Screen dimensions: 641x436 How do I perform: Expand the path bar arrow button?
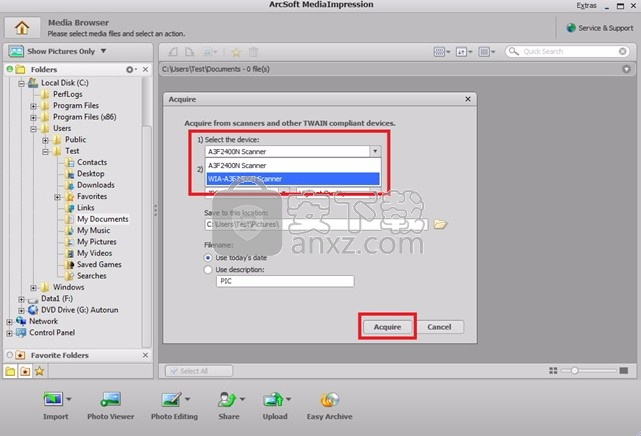626,69
